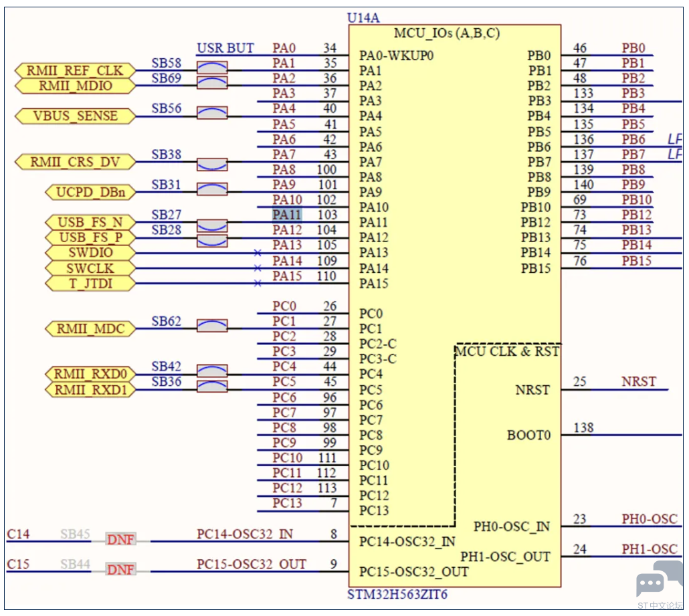The width and height of the screenshot is (689, 616).
Task: Select the USB_FS_N net port
Action: click(90, 222)
